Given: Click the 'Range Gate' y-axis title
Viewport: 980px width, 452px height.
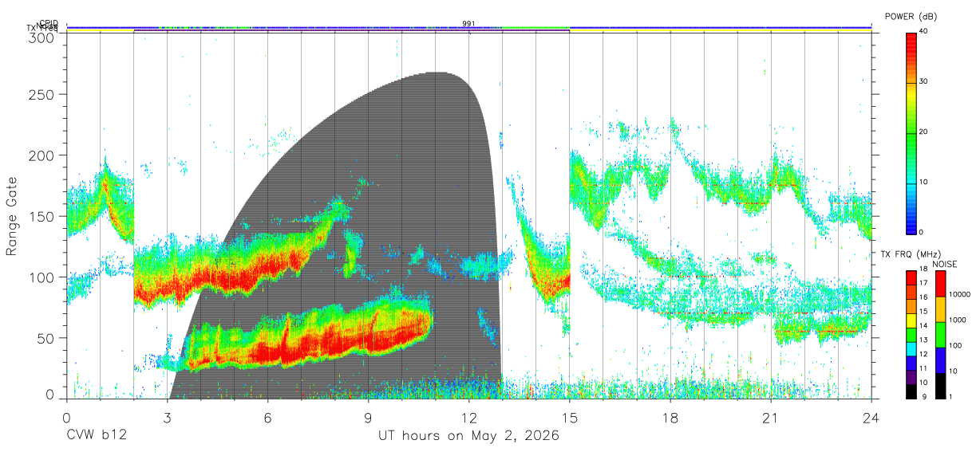Looking at the screenshot, I should click(12, 217).
